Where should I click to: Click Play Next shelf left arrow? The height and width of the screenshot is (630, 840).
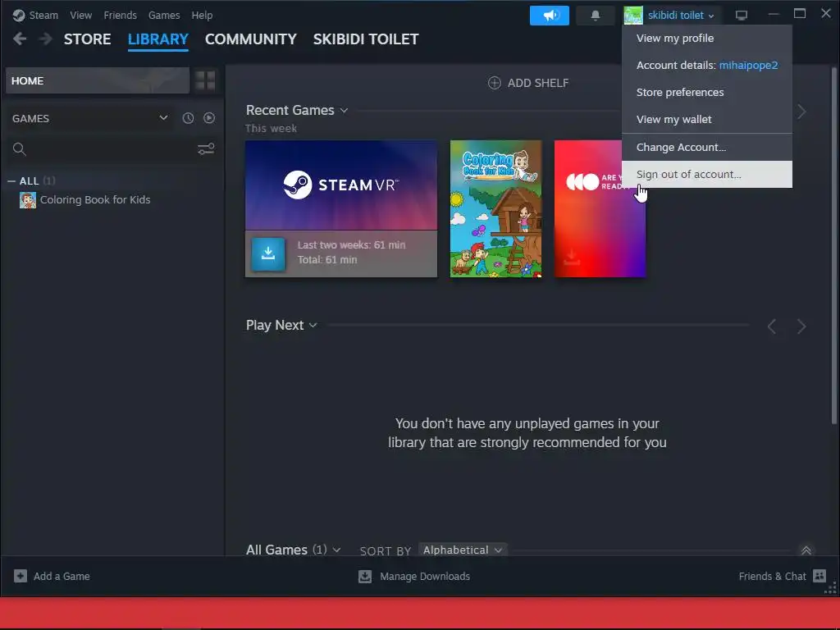click(x=771, y=326)
